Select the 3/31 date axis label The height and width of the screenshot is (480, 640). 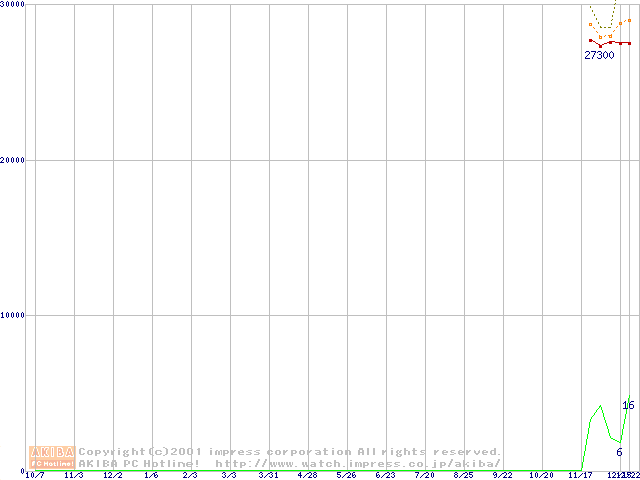268,475
